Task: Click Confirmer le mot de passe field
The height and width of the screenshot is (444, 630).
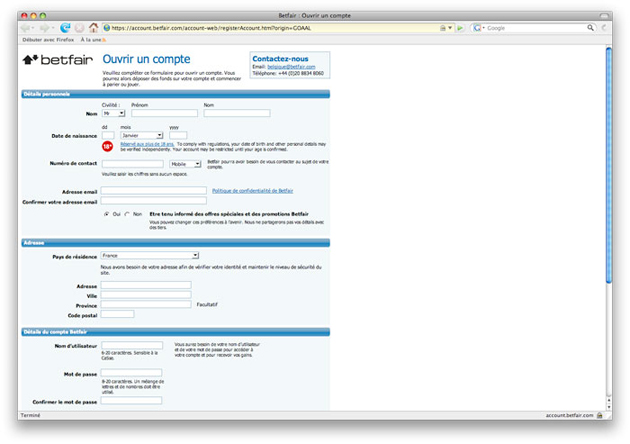Action: pos(131,400)
